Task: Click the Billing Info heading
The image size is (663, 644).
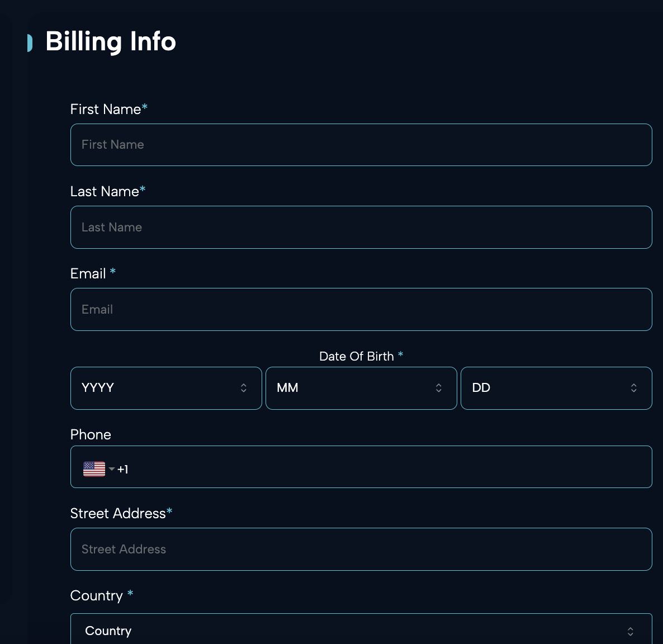Action: click(111, 41)
